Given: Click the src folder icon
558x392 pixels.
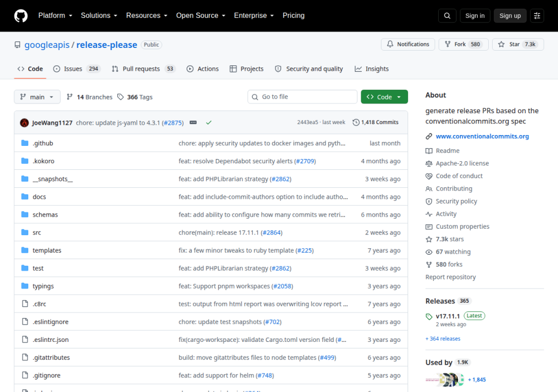Looking at the screenshot, I should (x=25, y=232).
